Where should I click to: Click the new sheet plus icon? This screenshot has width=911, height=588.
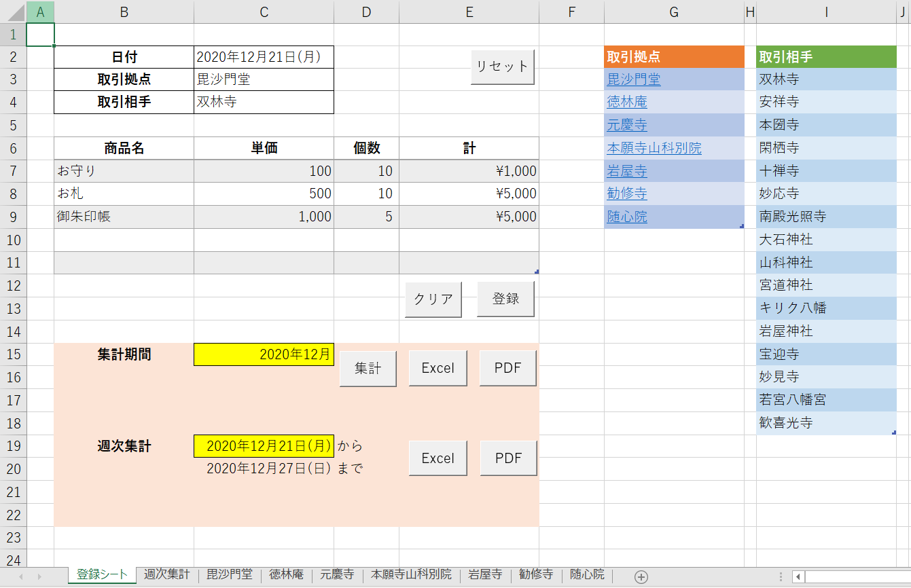click(641, 576)
